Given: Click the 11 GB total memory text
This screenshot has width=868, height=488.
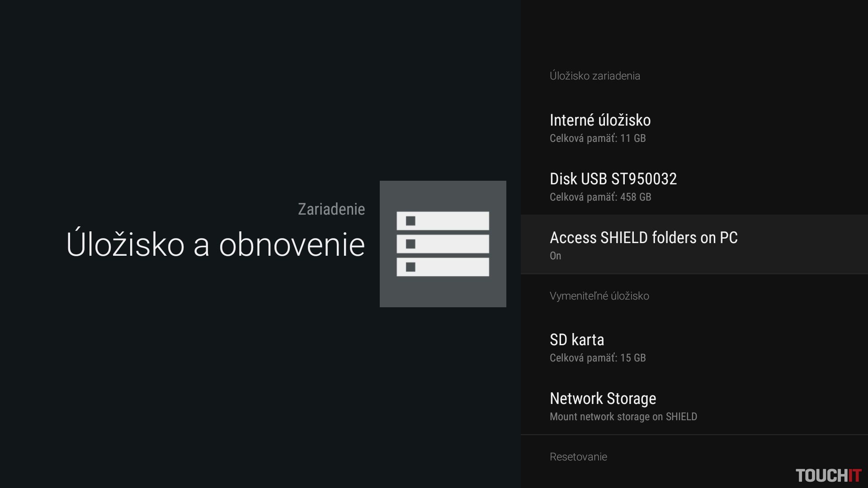Looking at the screenshot, I should click(x=633, y=138).
